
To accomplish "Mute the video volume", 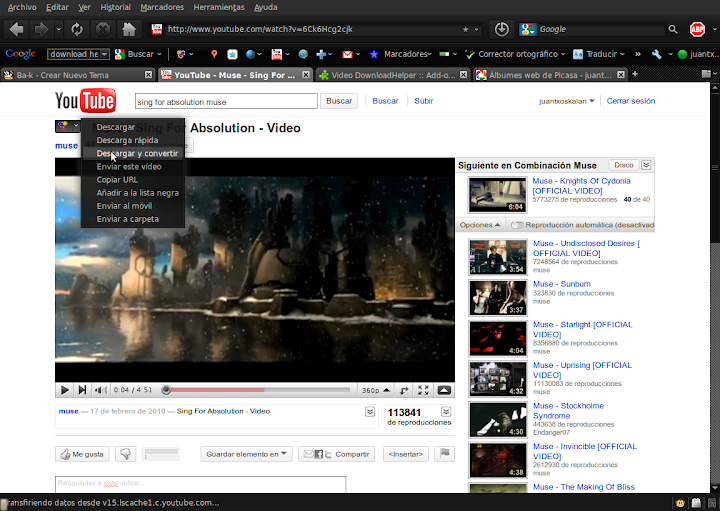I will 101,390.
